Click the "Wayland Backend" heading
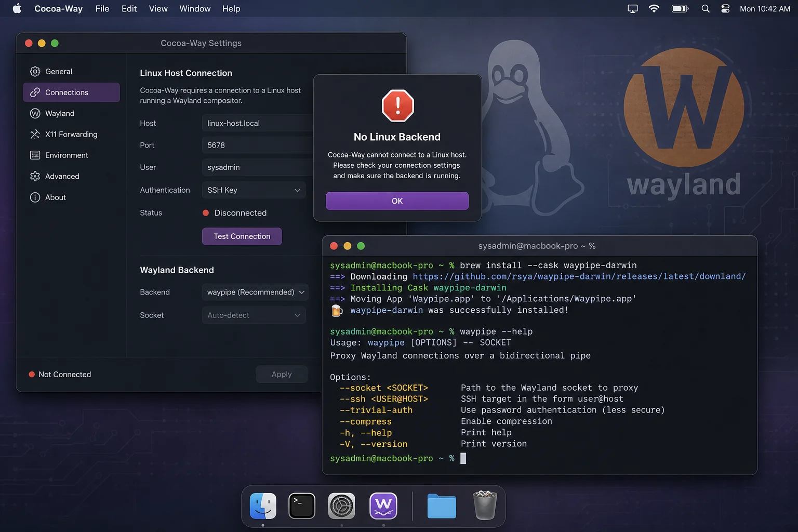Viewport: 798px width, 532px height. [x=177, y=270]
